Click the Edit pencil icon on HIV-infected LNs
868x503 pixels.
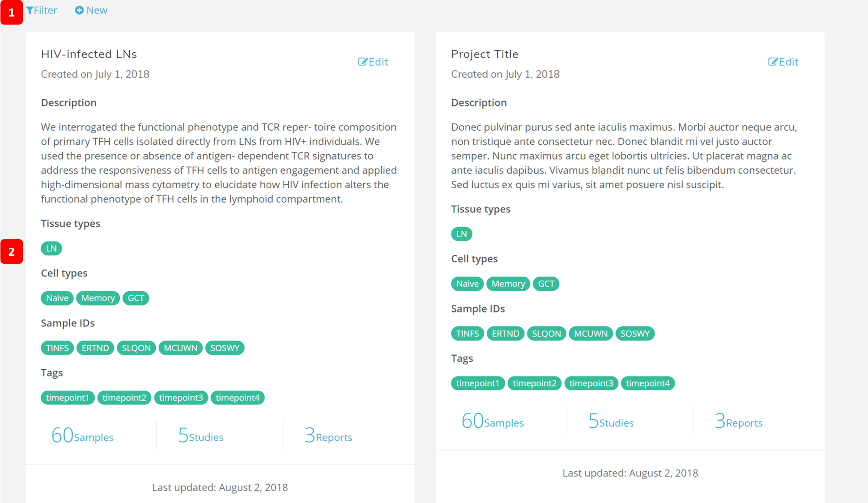click(x=362, y=62)
